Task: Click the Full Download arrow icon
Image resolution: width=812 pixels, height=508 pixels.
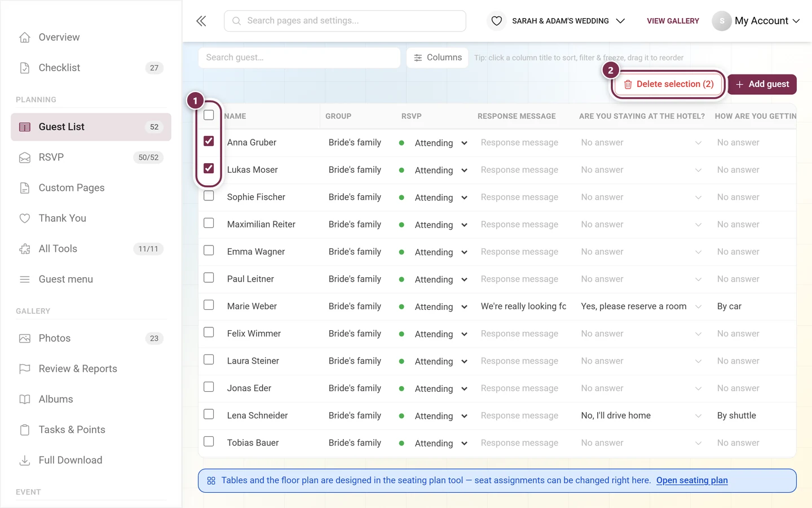Action: tap(25, 461)
